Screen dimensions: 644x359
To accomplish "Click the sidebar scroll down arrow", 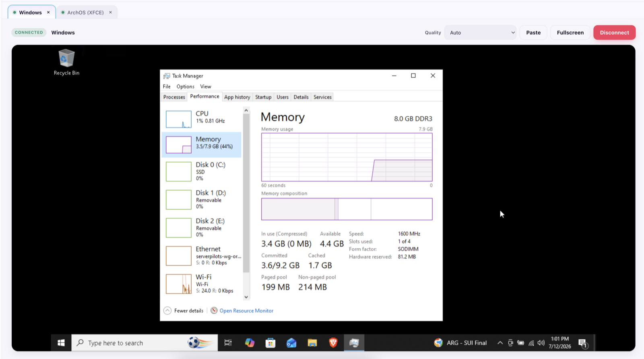I will pos(246,297).
